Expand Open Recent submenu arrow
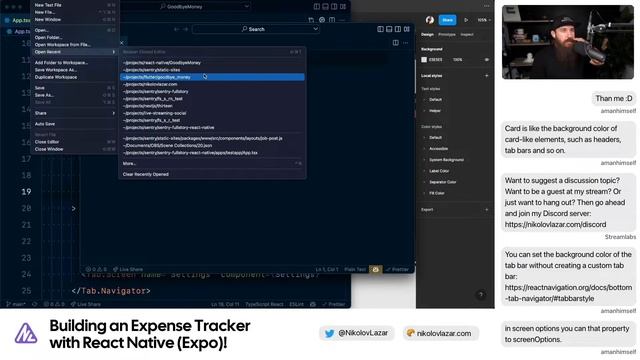Screen dimensions: 640x360 coord(113,52)
